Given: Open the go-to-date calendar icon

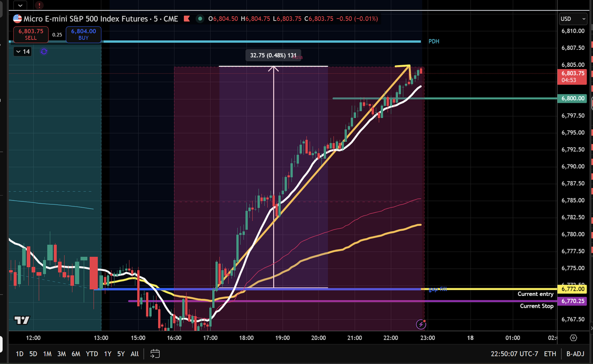Looking at the screenshot, I should [155, 354].
